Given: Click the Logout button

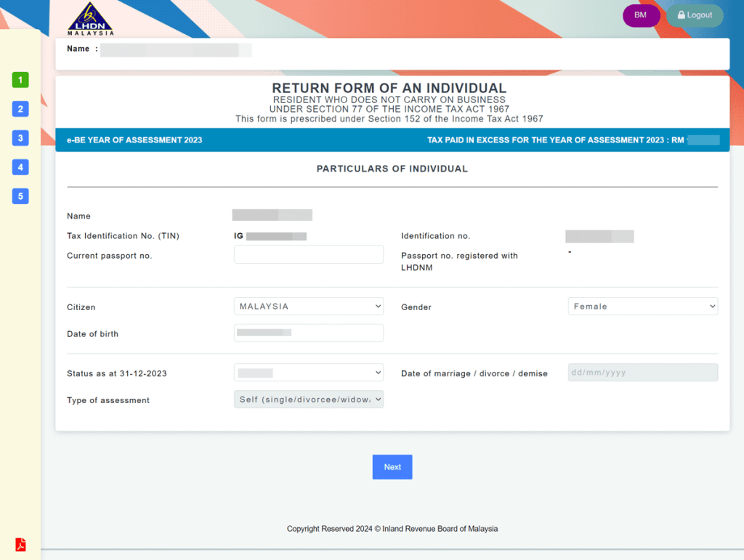Looking at the screenshot, I should point(695,15).
